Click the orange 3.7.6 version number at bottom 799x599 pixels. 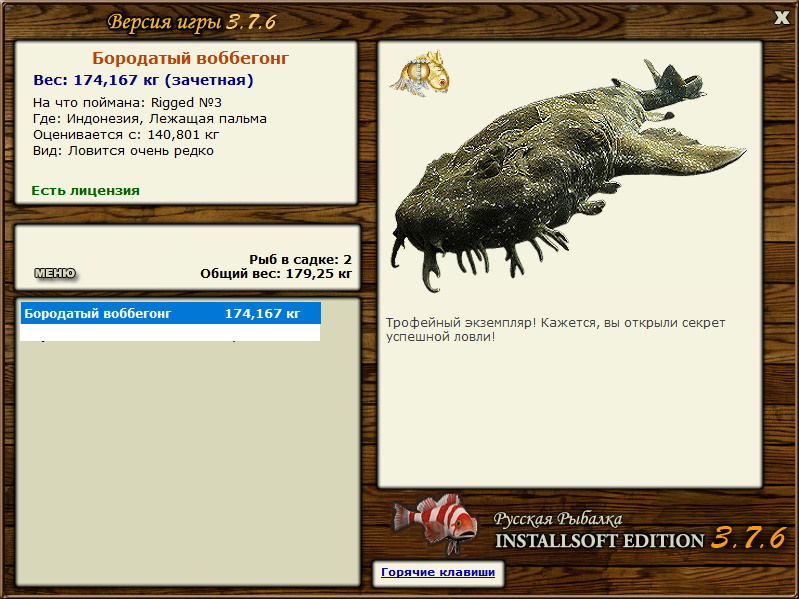(748, 538)
